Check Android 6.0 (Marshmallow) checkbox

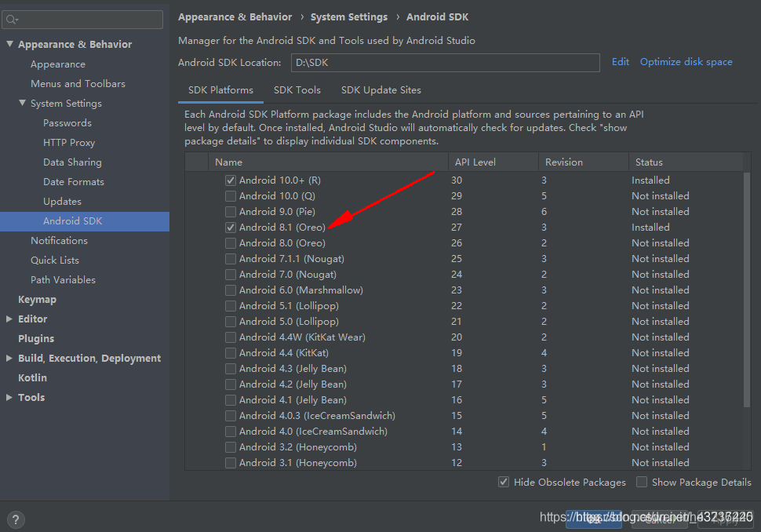click(231, 290)
